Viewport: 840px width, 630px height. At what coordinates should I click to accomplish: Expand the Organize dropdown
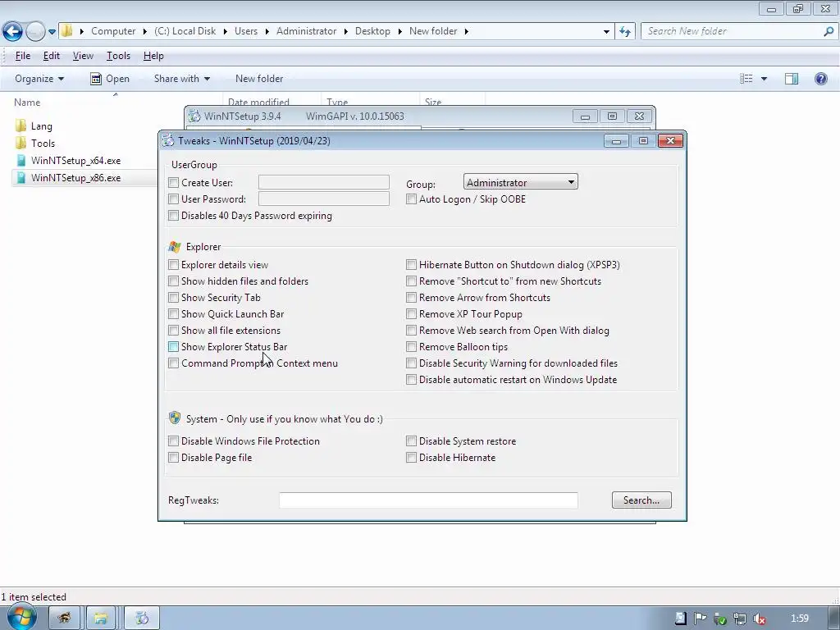point(39,79)
